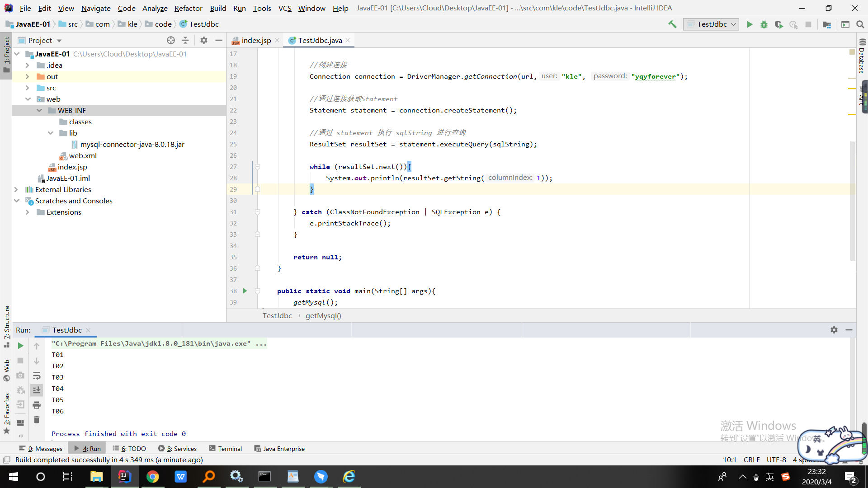Start debugging with the bug icon
Viewport: 868px width, 488px height.
[x=764, y=24]
